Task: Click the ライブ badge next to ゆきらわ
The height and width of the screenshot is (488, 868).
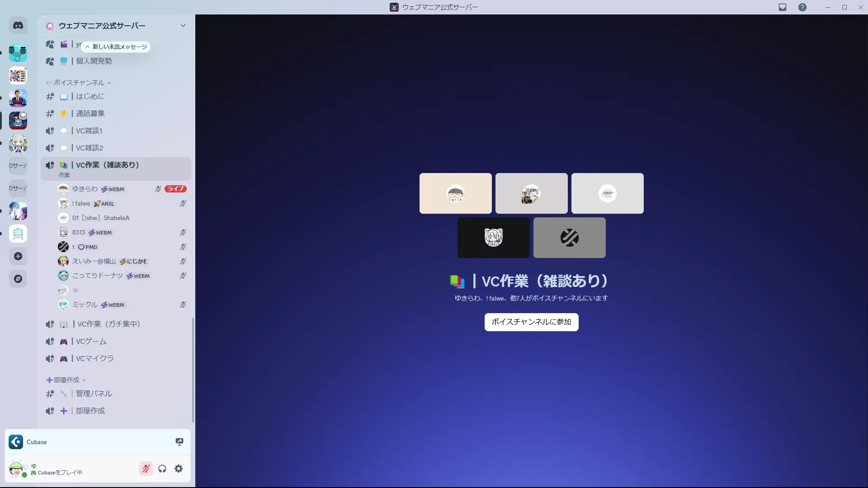Action: (x=175, y=189)
